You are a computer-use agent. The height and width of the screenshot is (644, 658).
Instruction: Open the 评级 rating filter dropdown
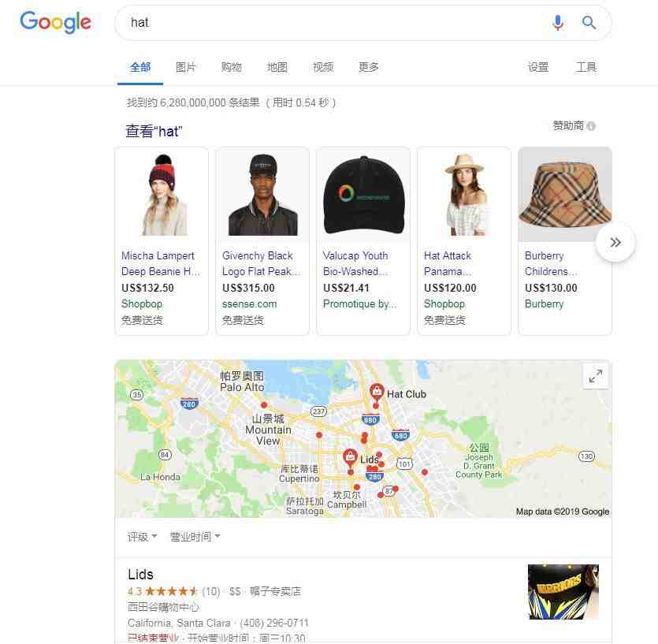click(143, 537)
